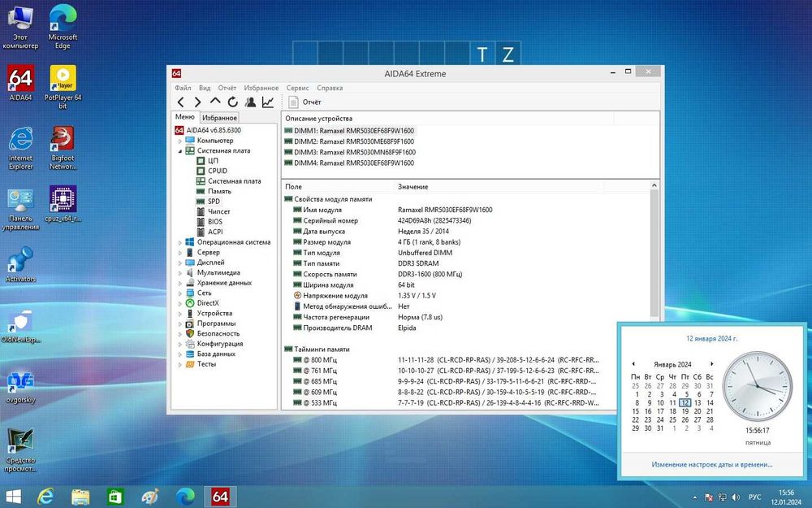Open File Explorer from the taskbar
Image resolution: width=812 pixels, height=508 pixels.
80,497
